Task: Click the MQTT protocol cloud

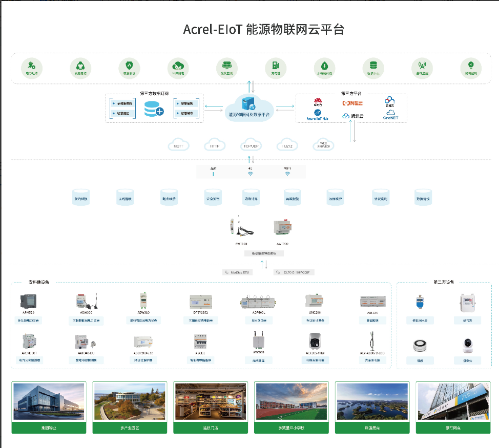Action: coord(179,145)
